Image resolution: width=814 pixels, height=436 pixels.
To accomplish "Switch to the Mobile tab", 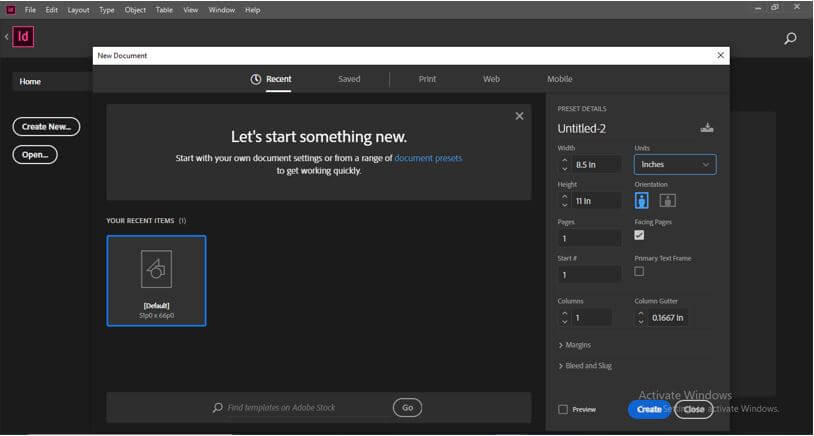I will (560, 79).
